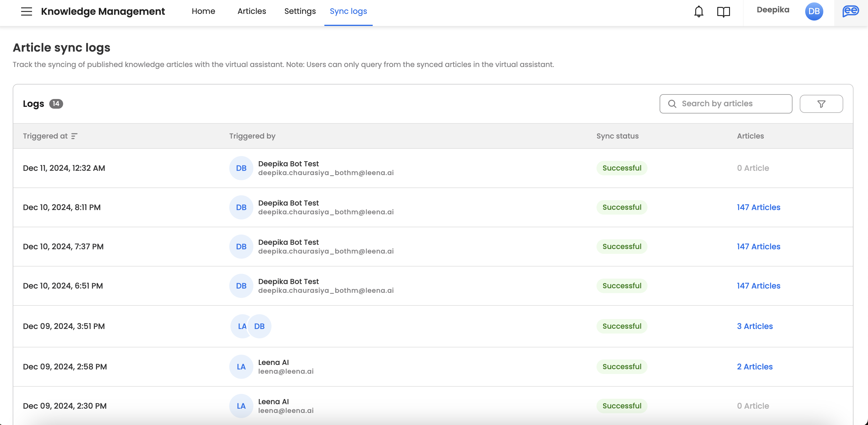Click the LA avatar in Dec 09 3:51 PM row
Viewport: 868px width, 425px height.
240,326
